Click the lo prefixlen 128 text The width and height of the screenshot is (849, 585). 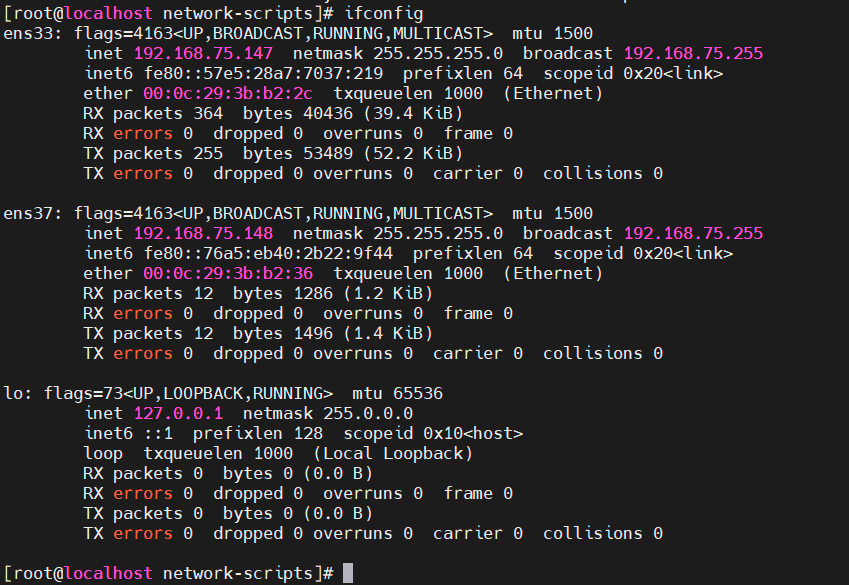[x=258, y=433]
